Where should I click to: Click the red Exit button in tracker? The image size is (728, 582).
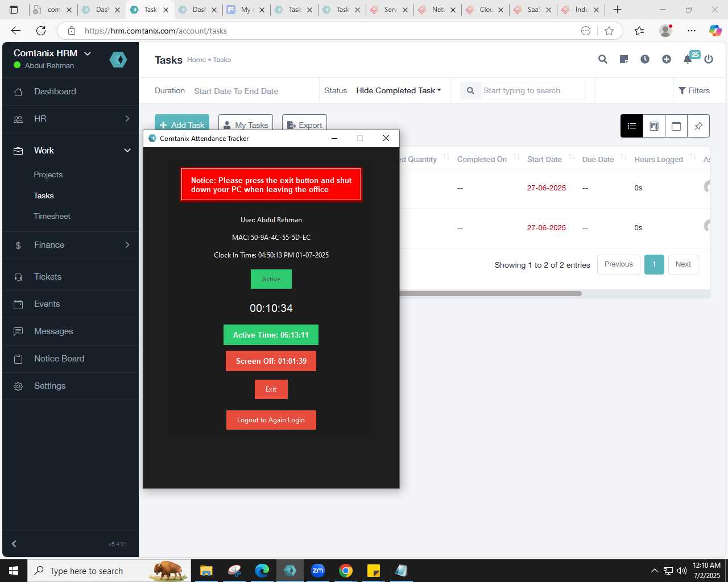271,389
